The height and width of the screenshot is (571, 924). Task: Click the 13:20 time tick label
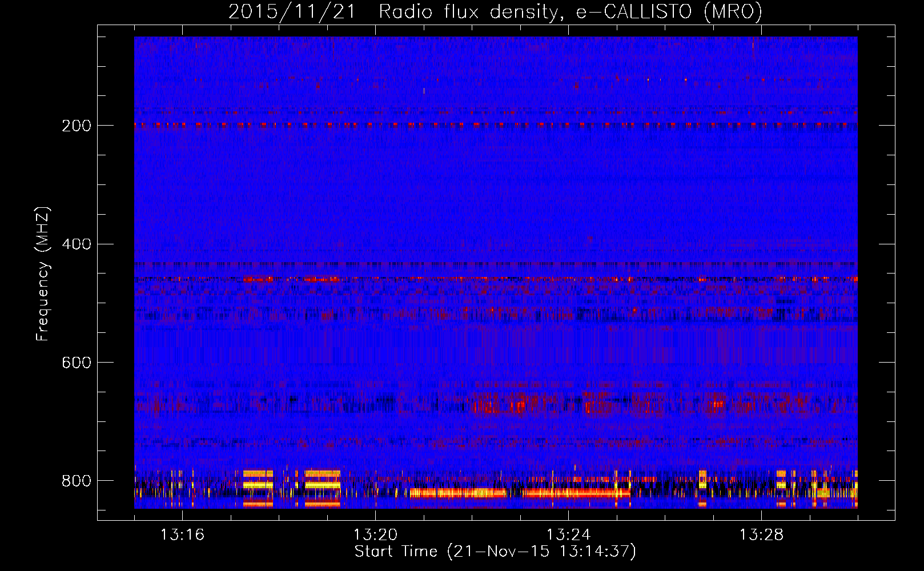[x=375, y=535]
